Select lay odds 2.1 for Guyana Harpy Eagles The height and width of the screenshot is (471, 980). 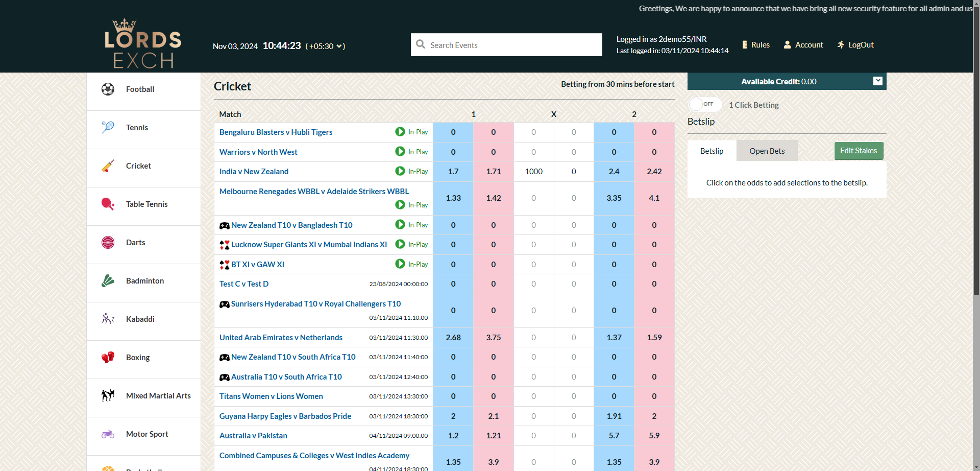tap(494, 416)
